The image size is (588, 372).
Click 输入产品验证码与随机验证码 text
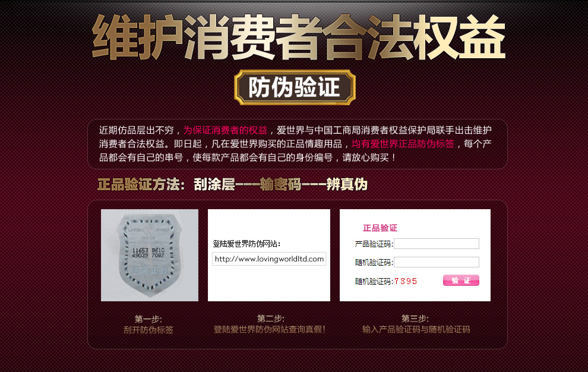pyautogui.click(x=416, y=330)
